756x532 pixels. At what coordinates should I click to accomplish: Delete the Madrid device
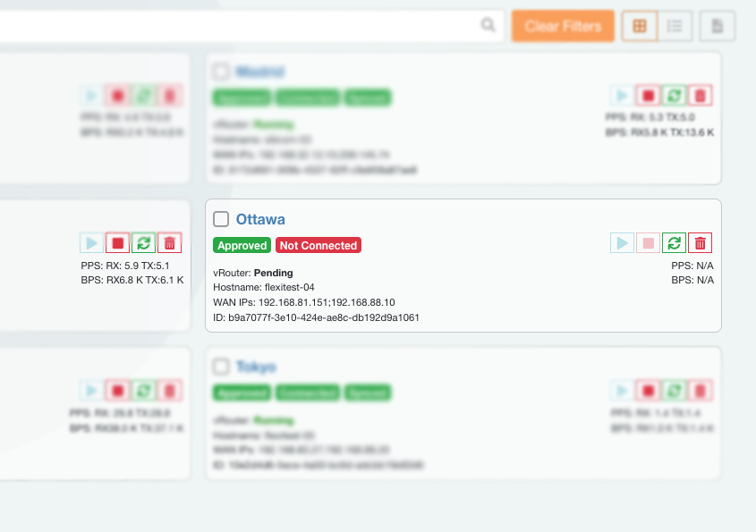[x=701, y=95]
